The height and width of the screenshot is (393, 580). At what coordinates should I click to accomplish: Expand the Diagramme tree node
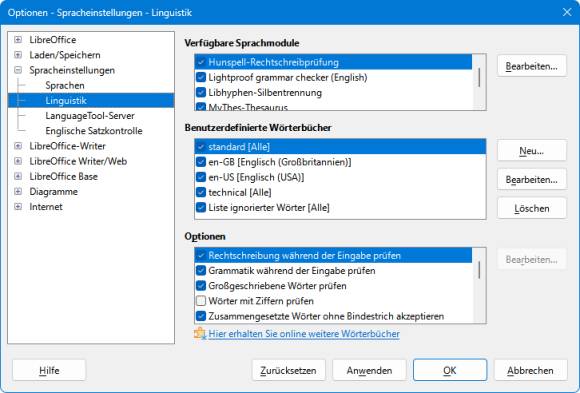(x=18, y=191)
